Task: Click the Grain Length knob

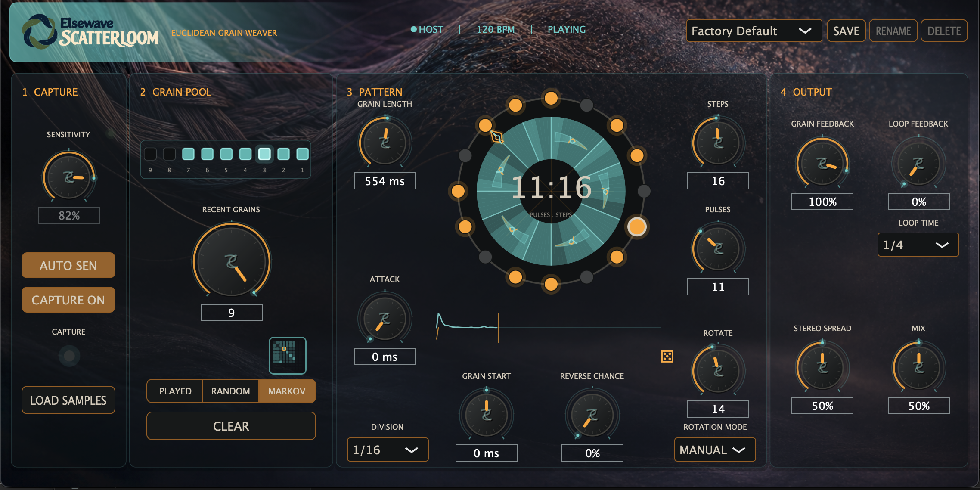Action: [385, 142]
